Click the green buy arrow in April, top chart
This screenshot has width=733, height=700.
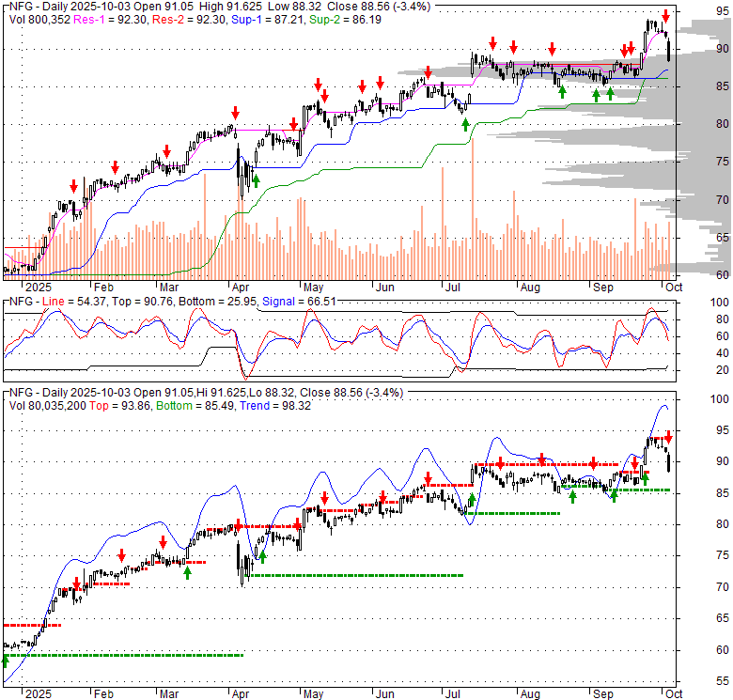pyautogui.click(x=256, y=180)
